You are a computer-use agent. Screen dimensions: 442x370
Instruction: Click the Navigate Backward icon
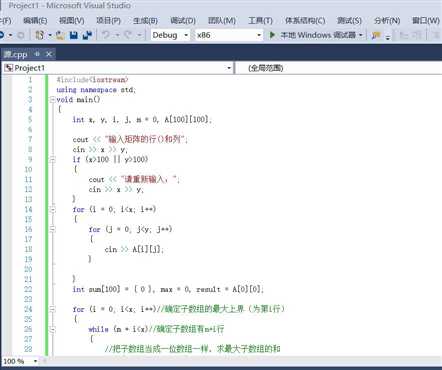(2, 35)
